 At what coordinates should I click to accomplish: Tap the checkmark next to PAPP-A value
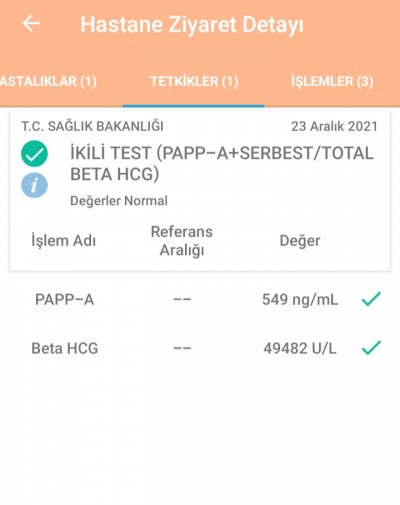pos(371,299)
